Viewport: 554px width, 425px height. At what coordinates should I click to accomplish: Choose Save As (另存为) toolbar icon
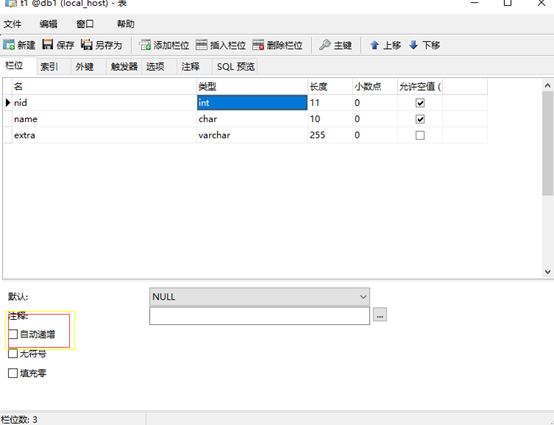[87, 45]
